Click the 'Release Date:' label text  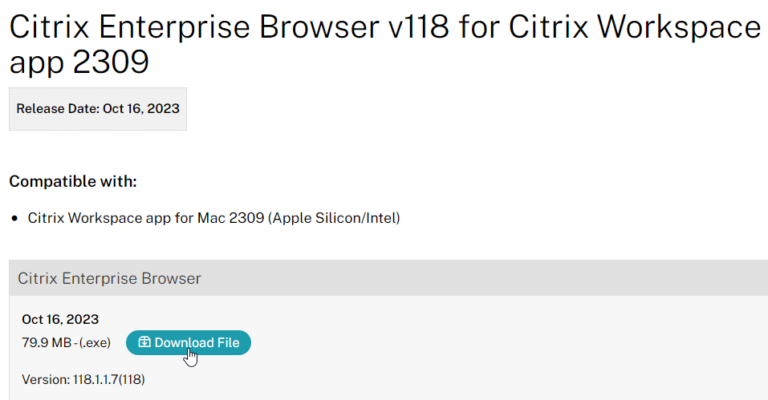(x=56, y=108)
